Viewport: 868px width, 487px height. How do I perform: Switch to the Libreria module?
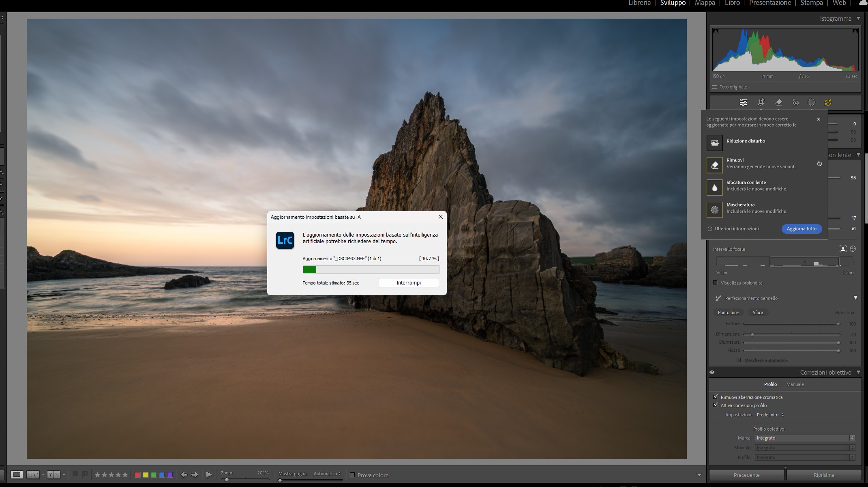click(639, 3)
